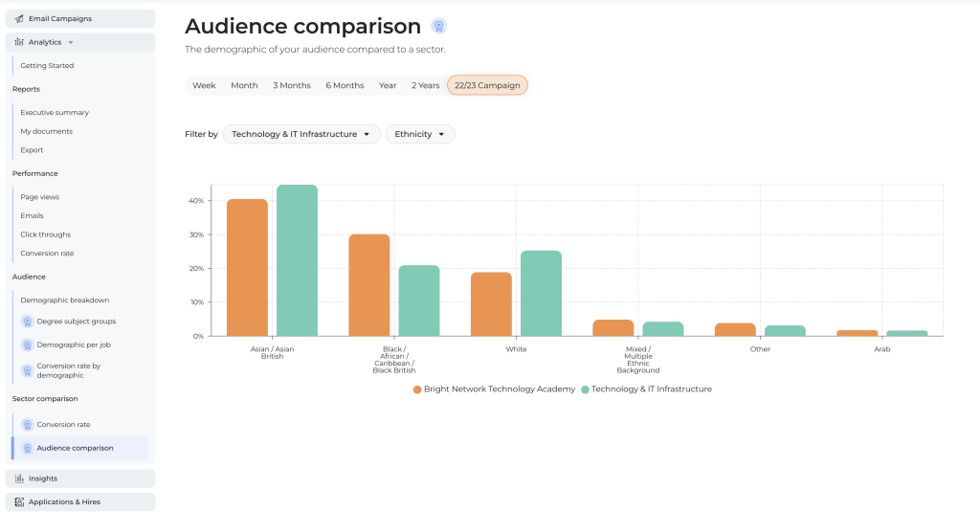
Task: Go to Getting Started page
Action: point(47,66)
